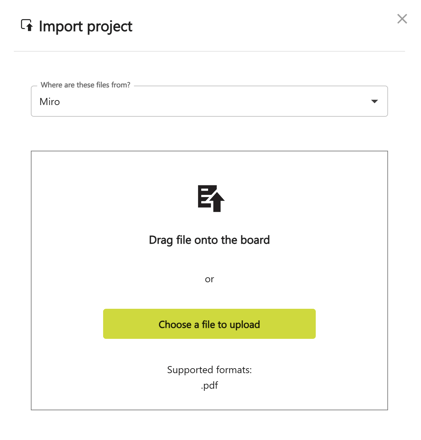
Task: Open the 'Where are these files from?' dropdown
Action: (x=209, y=101)
